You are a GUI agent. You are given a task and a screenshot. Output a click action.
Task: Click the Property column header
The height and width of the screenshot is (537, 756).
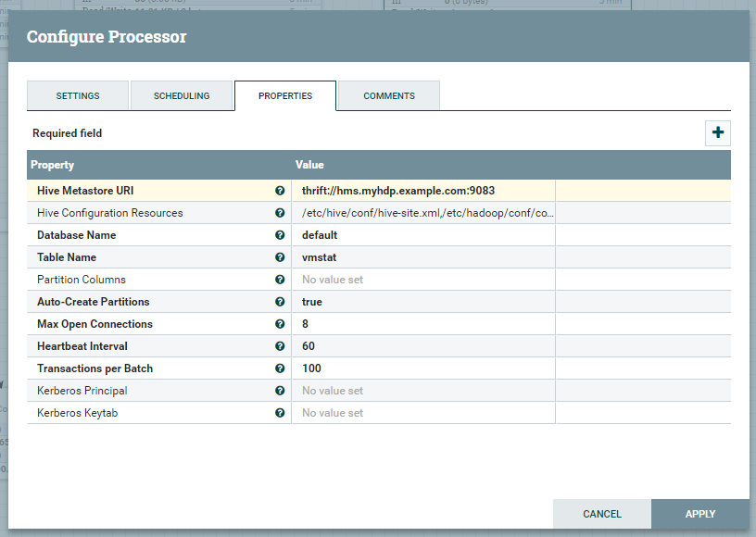click(53, 165)
